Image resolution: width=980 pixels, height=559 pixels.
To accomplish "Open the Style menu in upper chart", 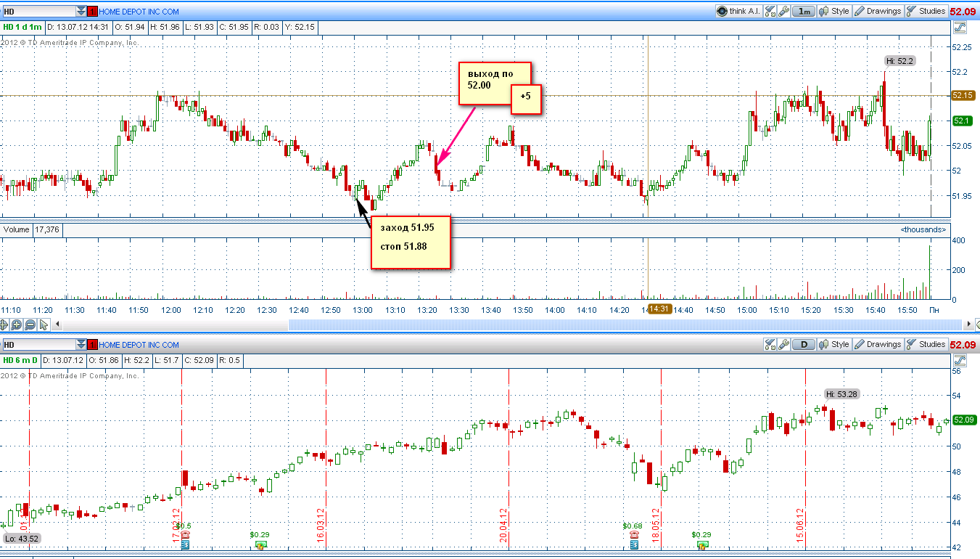I will 835,11.
